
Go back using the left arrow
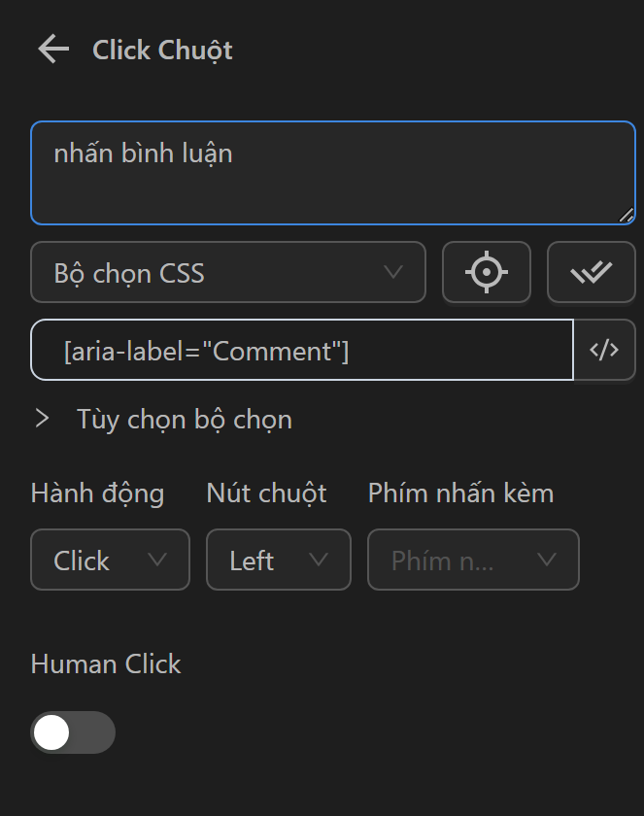click(x=53, y=50)
